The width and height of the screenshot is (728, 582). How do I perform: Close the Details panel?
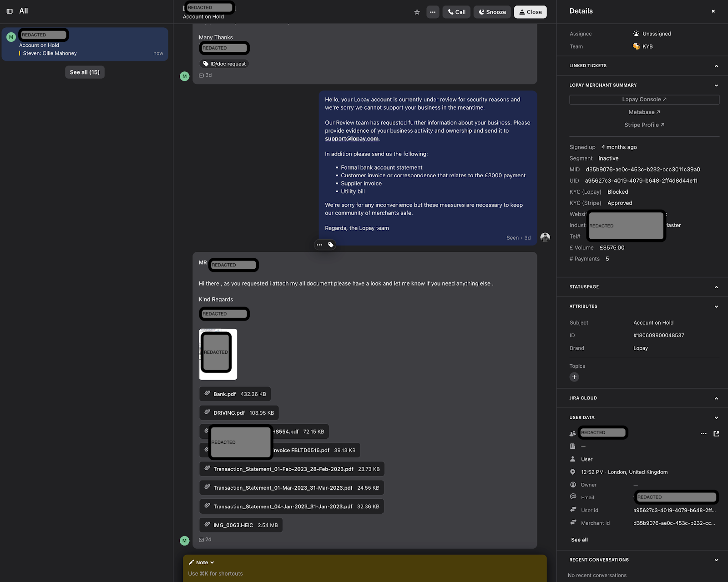713,11
